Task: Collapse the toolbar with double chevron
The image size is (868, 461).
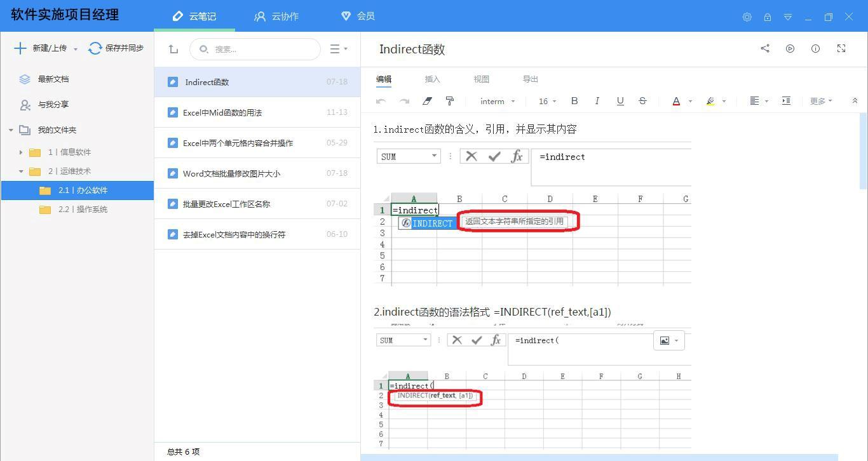Action: (x=855, y=101)
